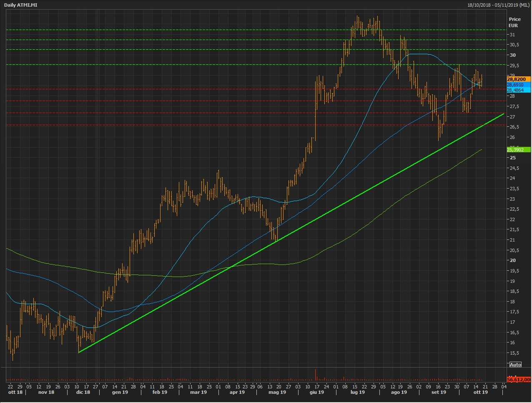
Task: Click the 17,5 price axis label
Action: tap(514, 312)
